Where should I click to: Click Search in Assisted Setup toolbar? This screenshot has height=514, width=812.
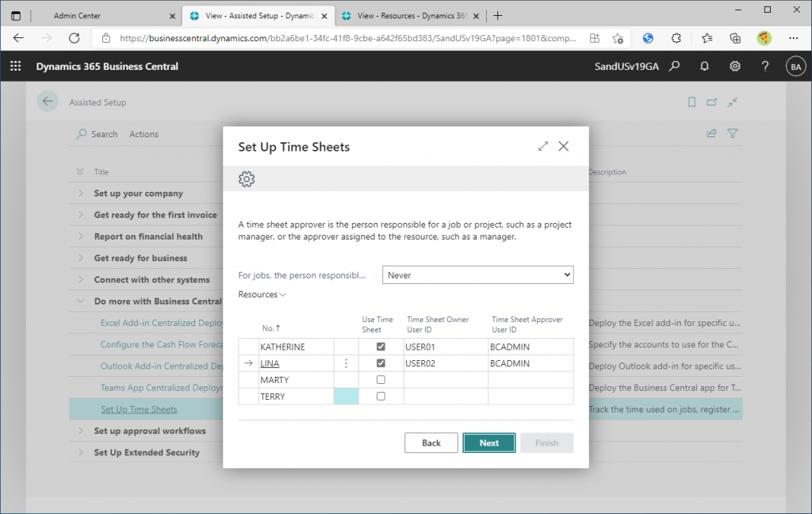coord(98,134)
